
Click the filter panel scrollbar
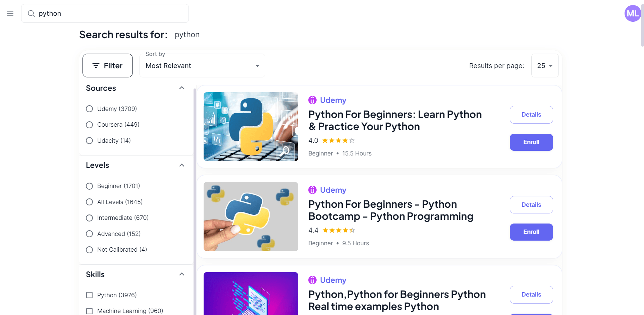(195, 201)
